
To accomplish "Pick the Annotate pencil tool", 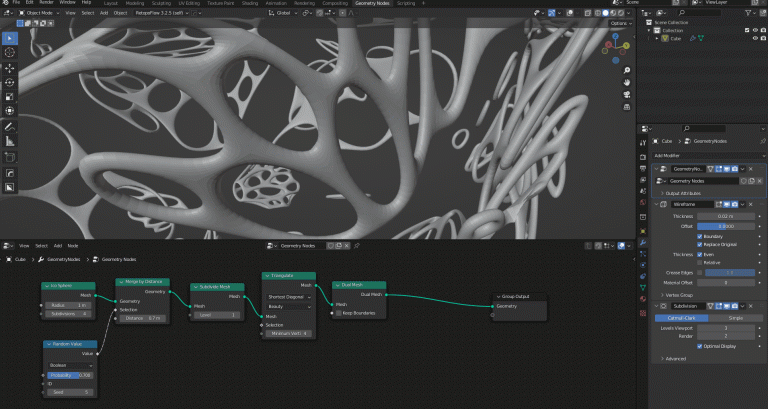I will click(x=10, y=127).
